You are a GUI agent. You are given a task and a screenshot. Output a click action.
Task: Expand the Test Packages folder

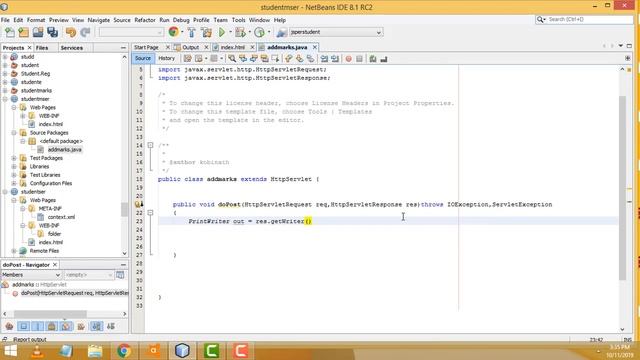[14, 158]
